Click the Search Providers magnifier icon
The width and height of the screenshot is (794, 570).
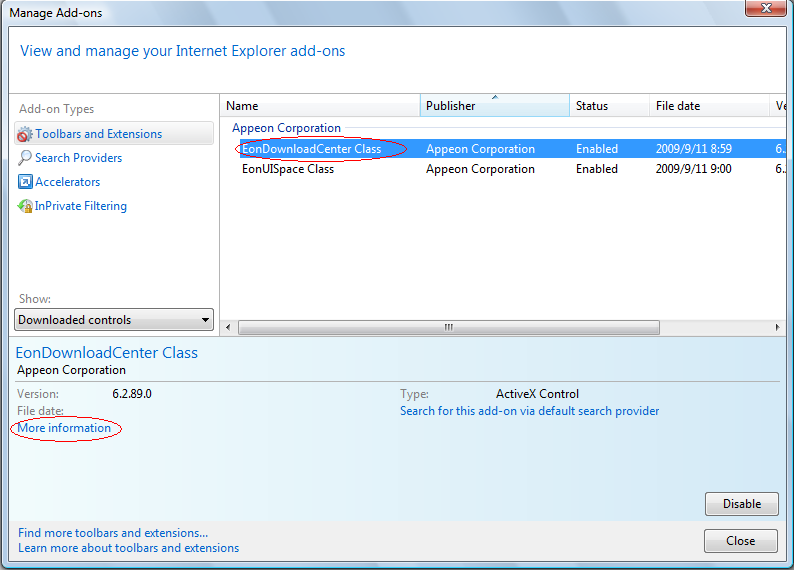click(x=24, y=158)
